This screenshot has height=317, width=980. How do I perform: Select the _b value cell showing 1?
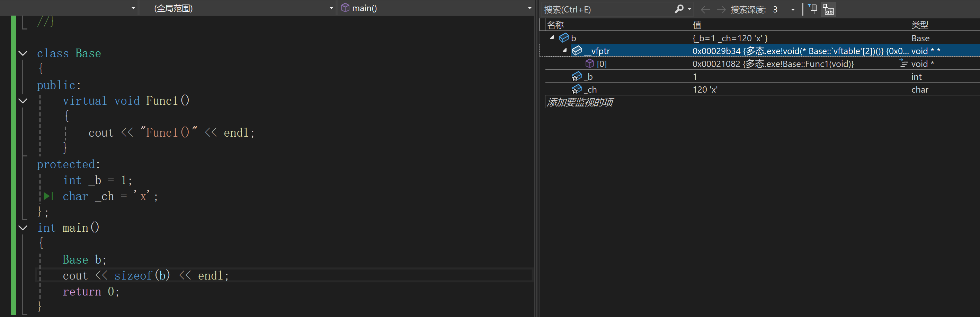point(800,77)
